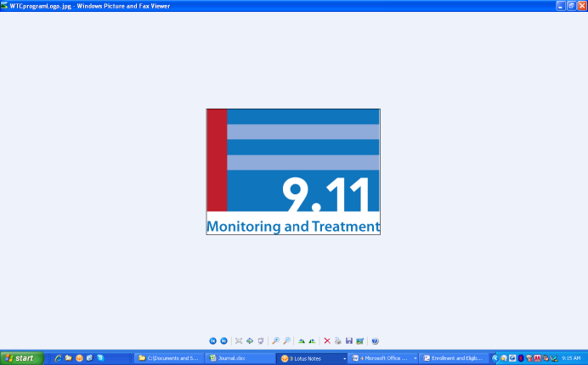Image resolution: width=588 pixels, height=365 pixels.
Task: Delete the picture with red X
Action: [x=327, y=340]
